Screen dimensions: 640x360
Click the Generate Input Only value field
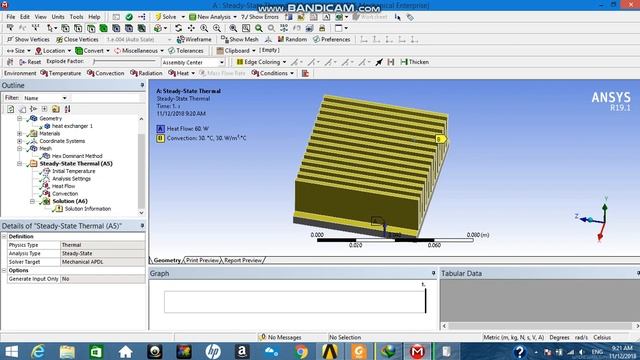click(x=102, y=279)
